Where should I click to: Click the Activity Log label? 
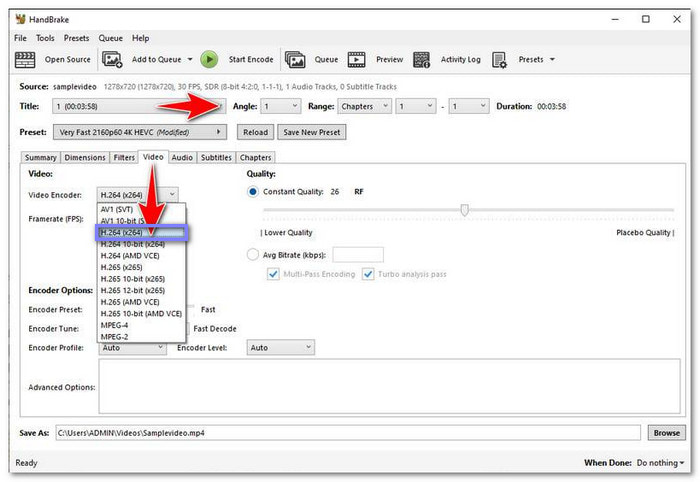pyautogui.click(x=461, y=59)
